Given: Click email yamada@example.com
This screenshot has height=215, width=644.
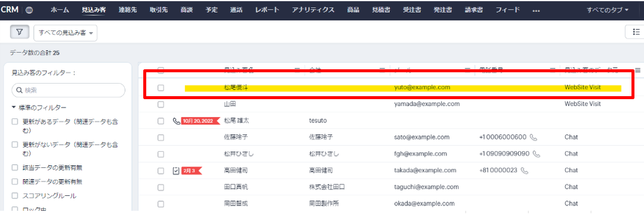Looking at the screenshot, I should click(x=427, y=104).
